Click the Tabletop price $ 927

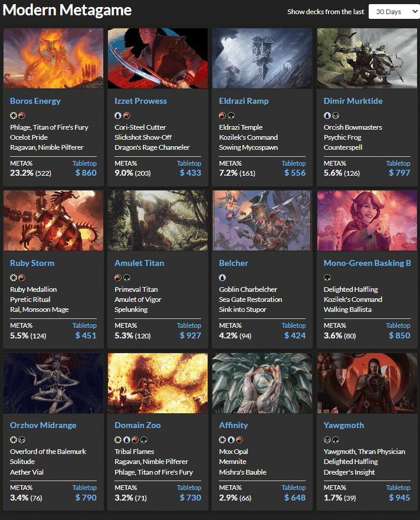click(191, 335)
